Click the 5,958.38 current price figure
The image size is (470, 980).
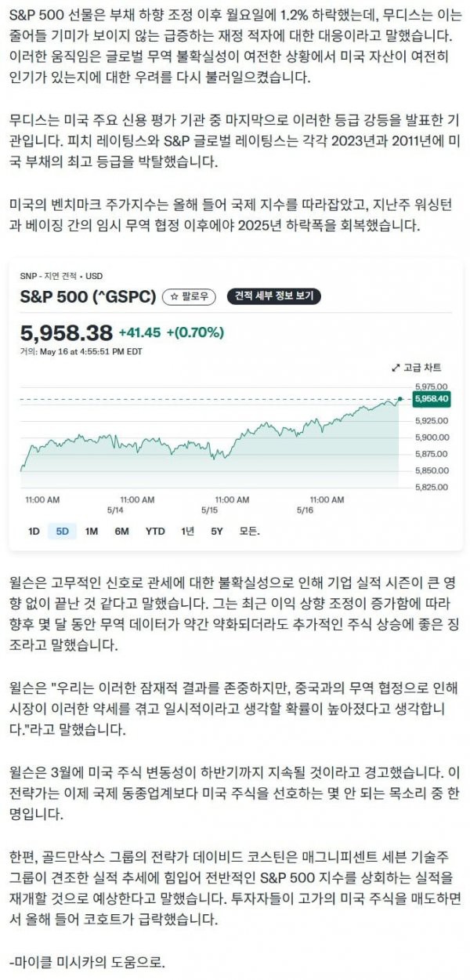click(x=67, y=332)
